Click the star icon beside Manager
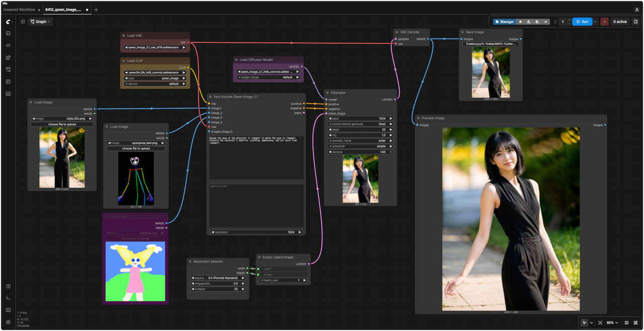644x331 pixels. coord(520,22)
